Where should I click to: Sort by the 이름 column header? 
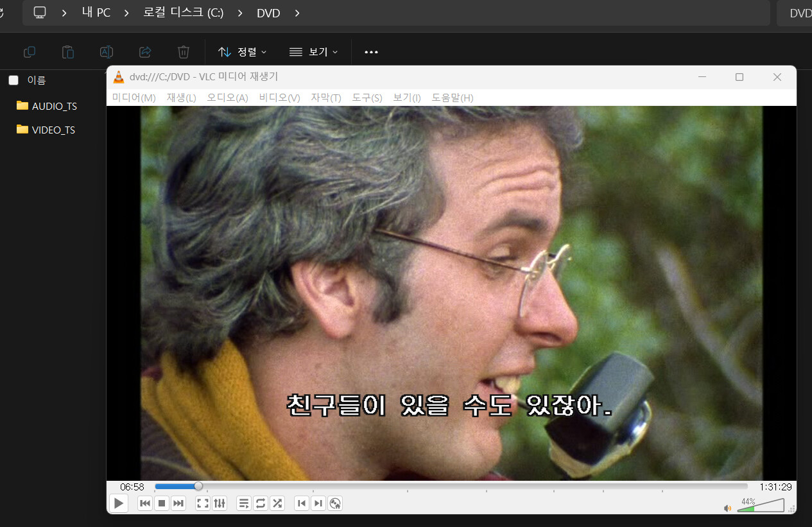37,80
